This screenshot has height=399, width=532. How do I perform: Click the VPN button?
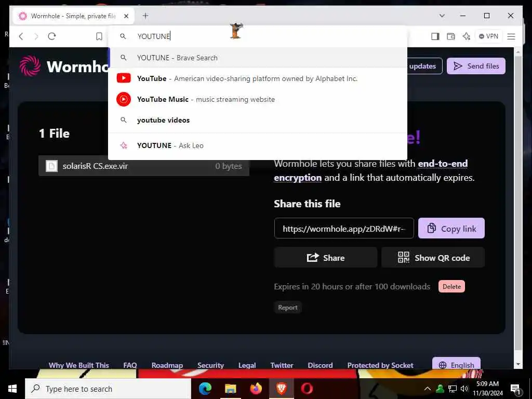[x=488, y=36]
